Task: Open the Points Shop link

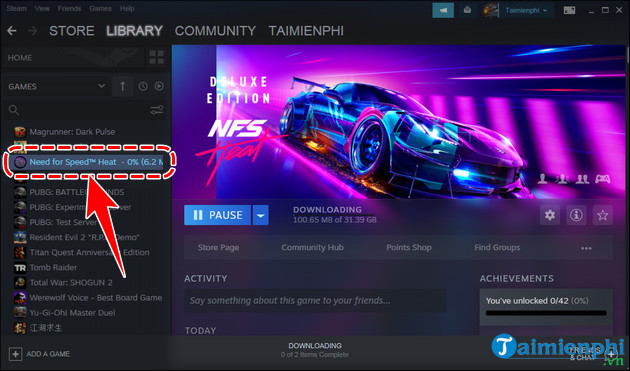Action: tap(409, 248)
